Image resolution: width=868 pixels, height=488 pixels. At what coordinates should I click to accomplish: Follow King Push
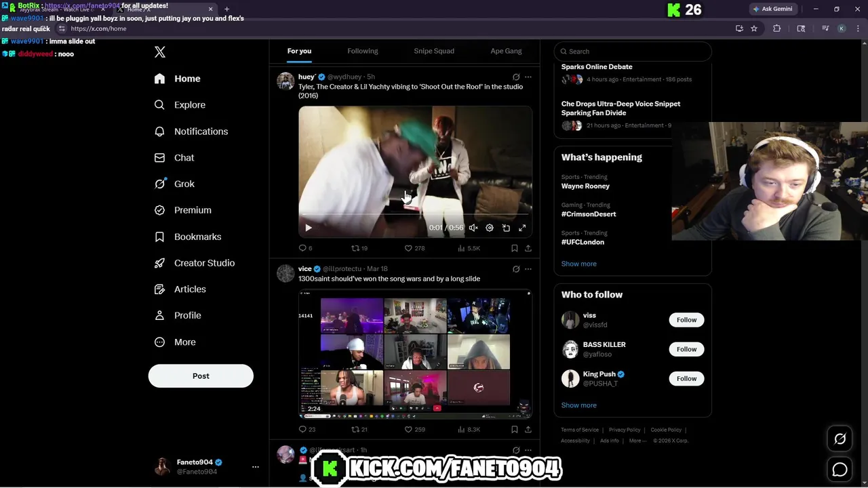pos(686,378)
